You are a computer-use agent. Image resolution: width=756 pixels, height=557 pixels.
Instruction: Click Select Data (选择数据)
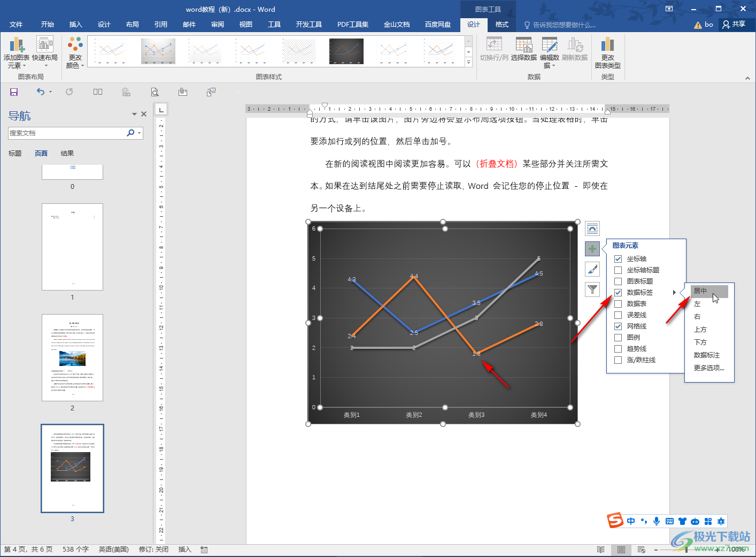[523, 49]
